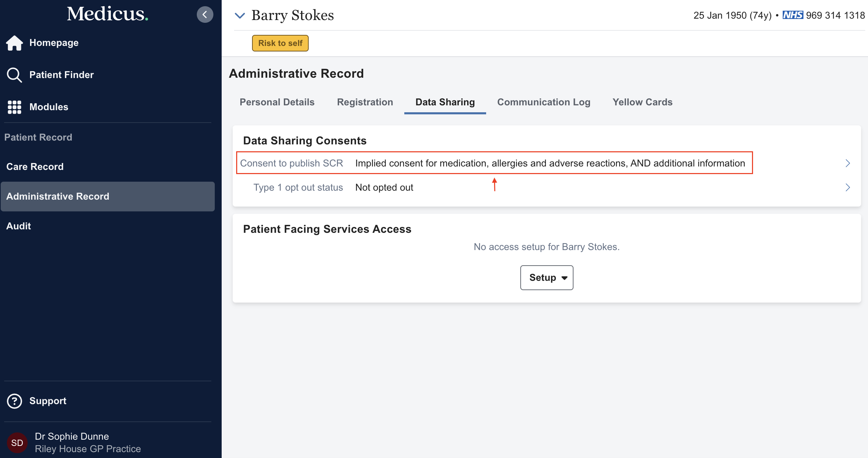Switch to the Registration tab
This screenshot has height=458, width=868.
click(x=365, y=102)
